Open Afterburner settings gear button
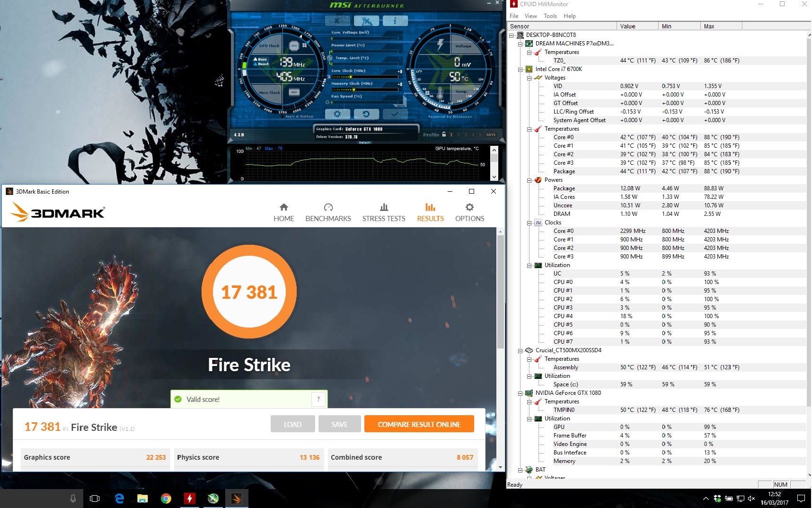The image size is (812, 508). click(337, 114)
